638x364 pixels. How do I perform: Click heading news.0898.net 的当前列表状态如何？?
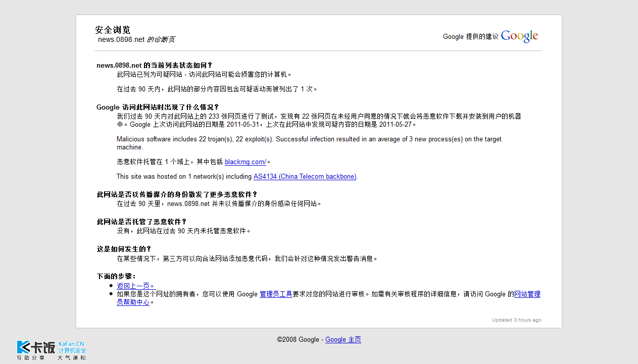(x=155, y=65)
